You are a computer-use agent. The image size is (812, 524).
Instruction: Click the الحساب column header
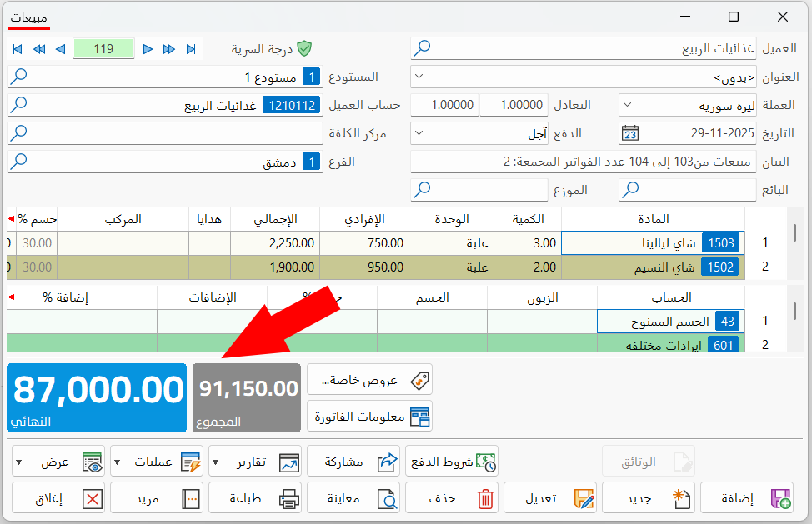pos(671,297)
